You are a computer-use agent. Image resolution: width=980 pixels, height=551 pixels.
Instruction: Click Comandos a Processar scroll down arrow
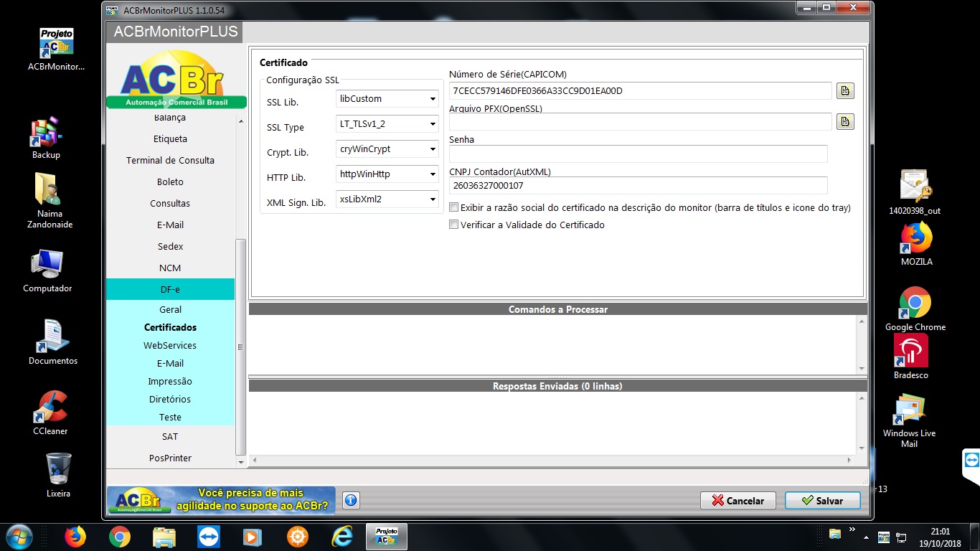point(862,368)
